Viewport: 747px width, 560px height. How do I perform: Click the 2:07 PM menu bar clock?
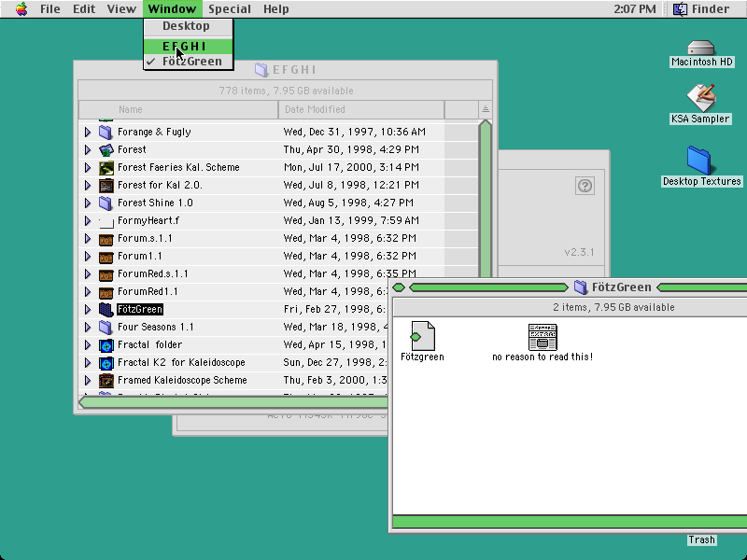click(635, 9)
